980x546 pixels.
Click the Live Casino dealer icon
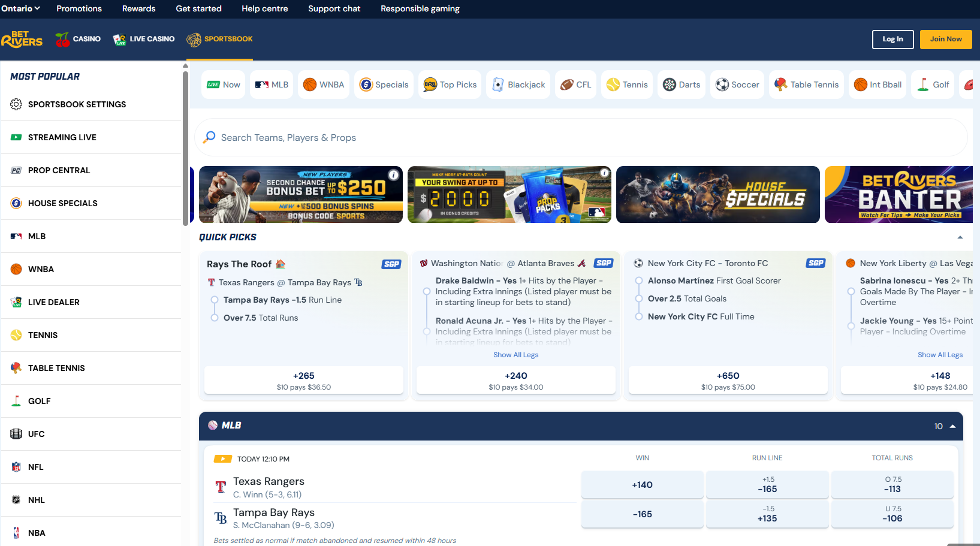[119, 40]
